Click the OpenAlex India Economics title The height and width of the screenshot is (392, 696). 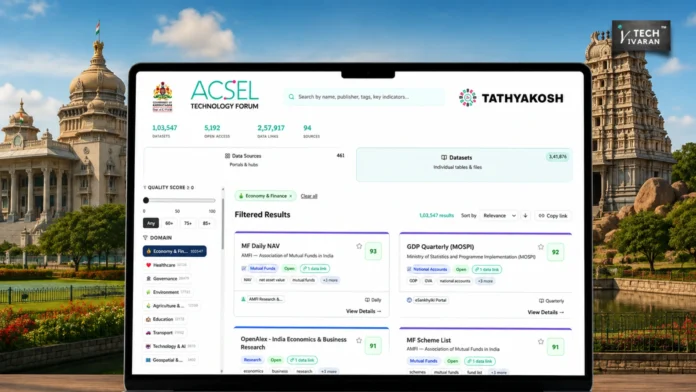click(293, 343)
